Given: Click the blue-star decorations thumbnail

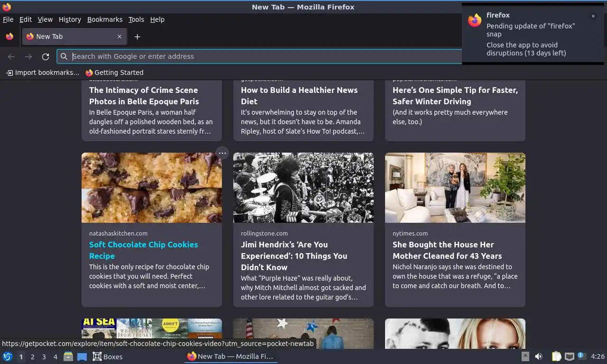Looking at the screenshot, I should [303, 334].
